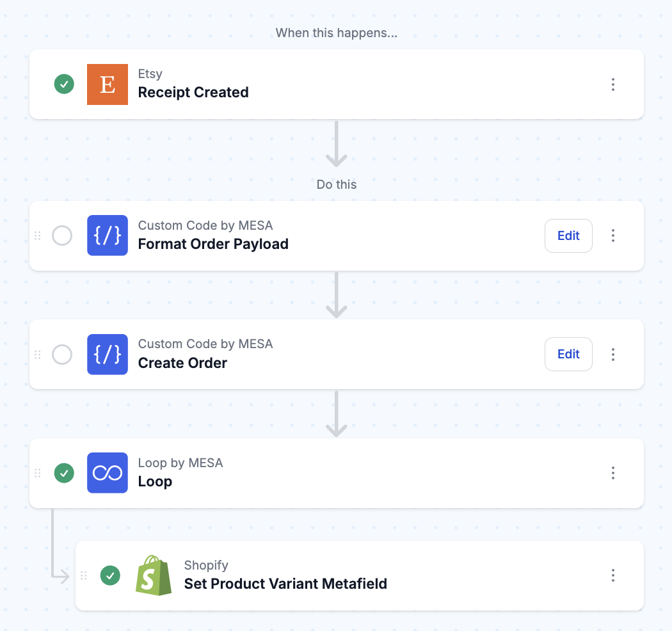Image resolution: width=672 pixels, height=631 pixels.
Task: Click the Custom Code icon for Format Order Payload
Action: pos(107,236)
